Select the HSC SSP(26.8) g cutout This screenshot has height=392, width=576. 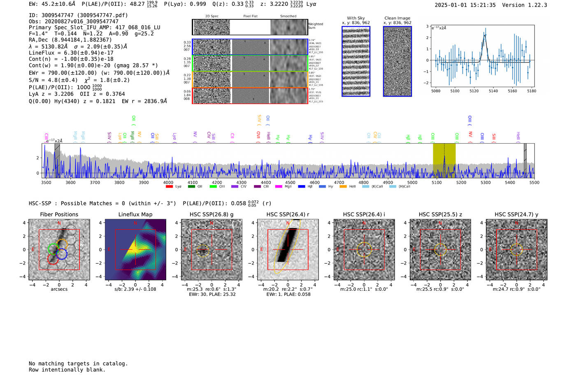coord(212,250)
